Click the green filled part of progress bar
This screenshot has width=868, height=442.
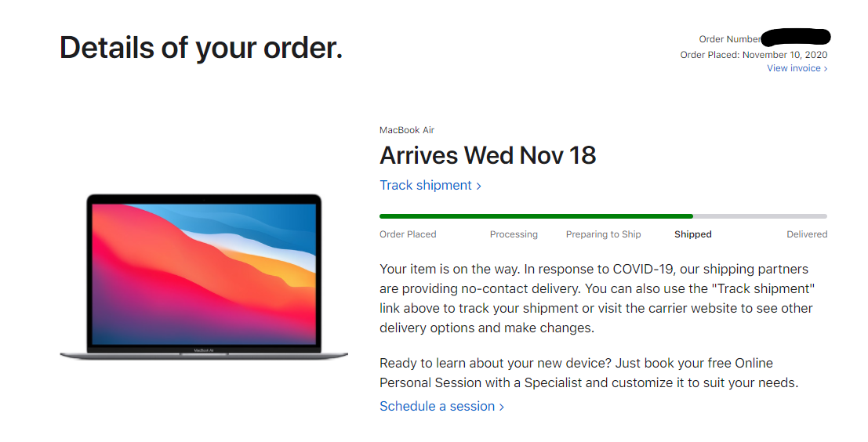tap(536, 216)
